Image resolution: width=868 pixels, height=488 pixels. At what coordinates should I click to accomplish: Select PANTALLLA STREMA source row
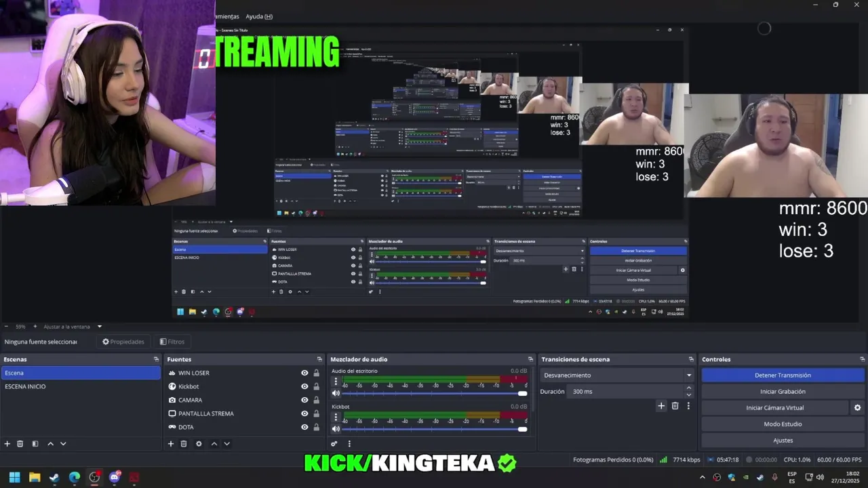245,413
